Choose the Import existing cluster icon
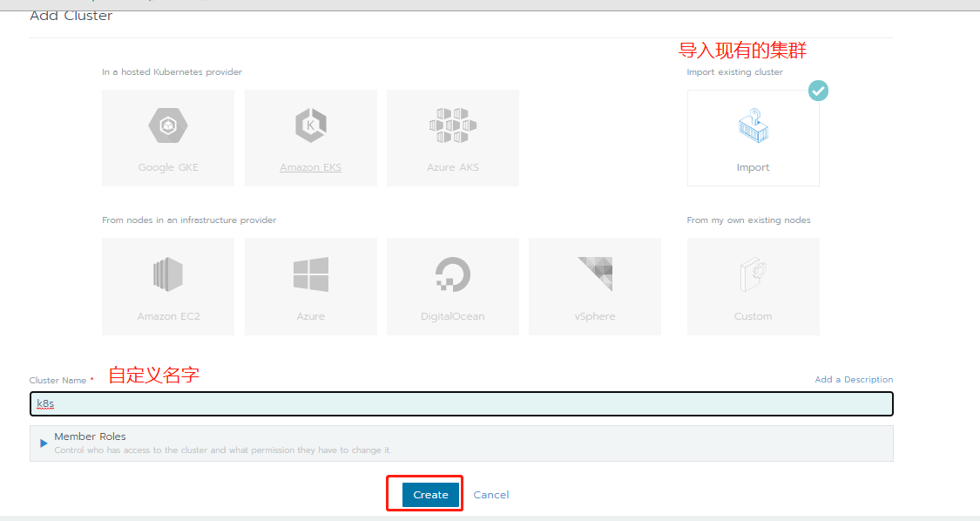This screenshot has width=980, height=521. click(754, 125)
